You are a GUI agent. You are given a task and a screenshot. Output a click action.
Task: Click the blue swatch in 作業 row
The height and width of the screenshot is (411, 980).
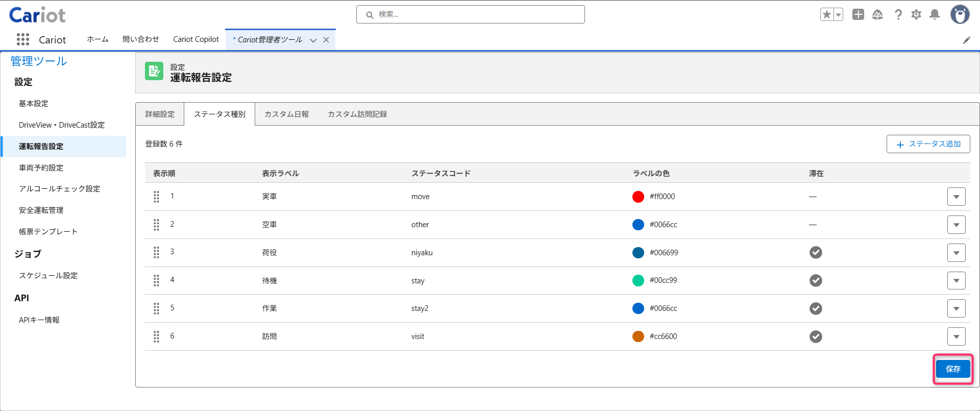point(638,308)
